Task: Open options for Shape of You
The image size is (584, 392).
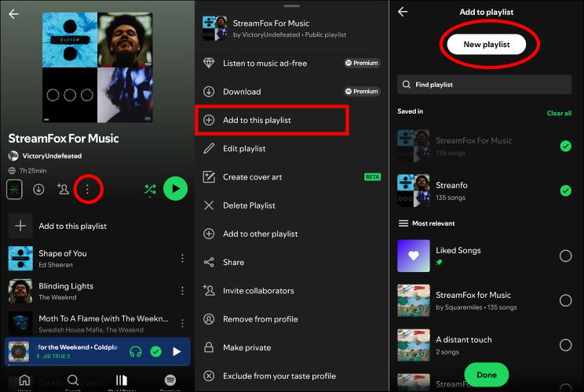Action: point(182,258)
